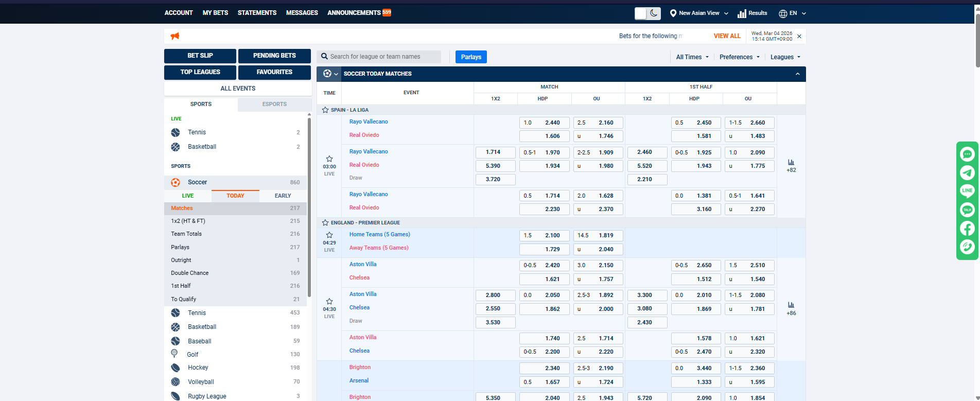This screenshot has width=980, height=401.
Task: Open the LINE chat icon
Action: 967,191
